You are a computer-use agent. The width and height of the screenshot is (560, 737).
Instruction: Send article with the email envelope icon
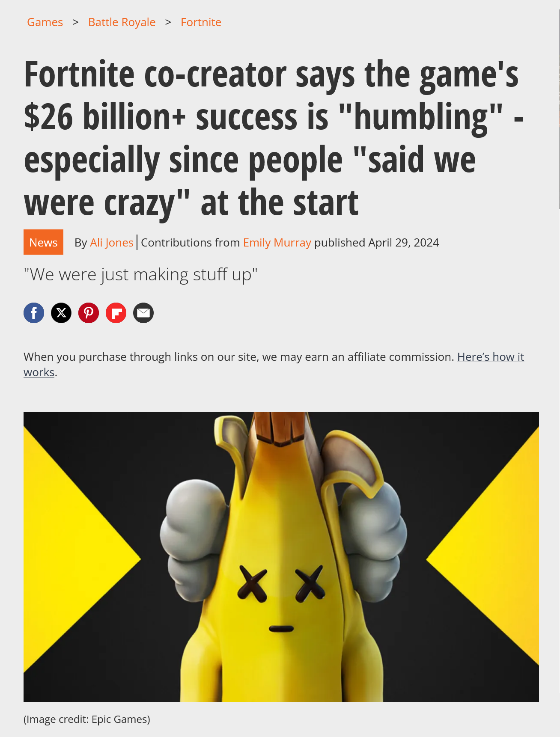(143, 313)
